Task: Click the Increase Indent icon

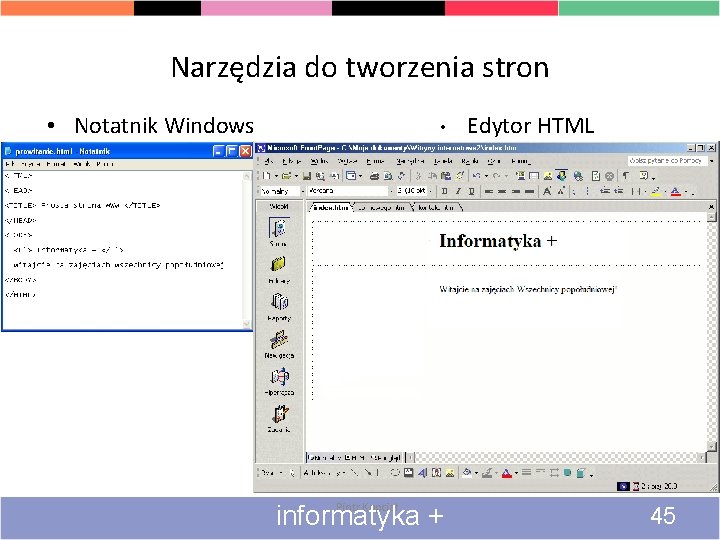Action: (x=619, y=191)
